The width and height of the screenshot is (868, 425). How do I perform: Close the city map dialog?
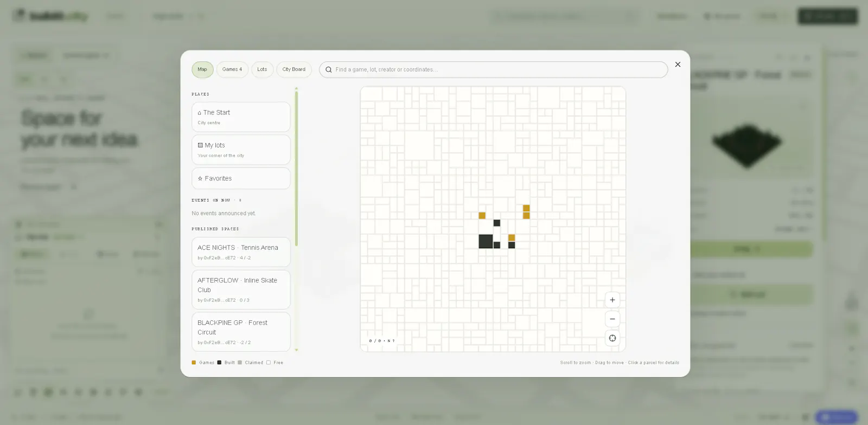[678, 65]
